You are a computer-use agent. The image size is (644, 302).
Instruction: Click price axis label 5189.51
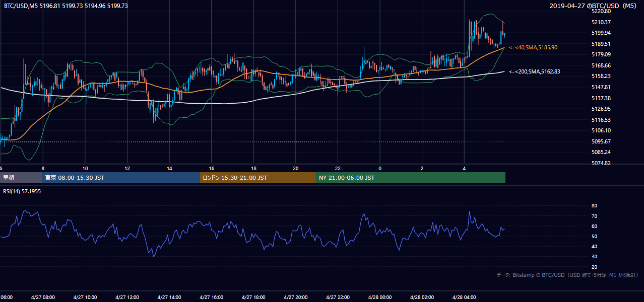(601, 44)
